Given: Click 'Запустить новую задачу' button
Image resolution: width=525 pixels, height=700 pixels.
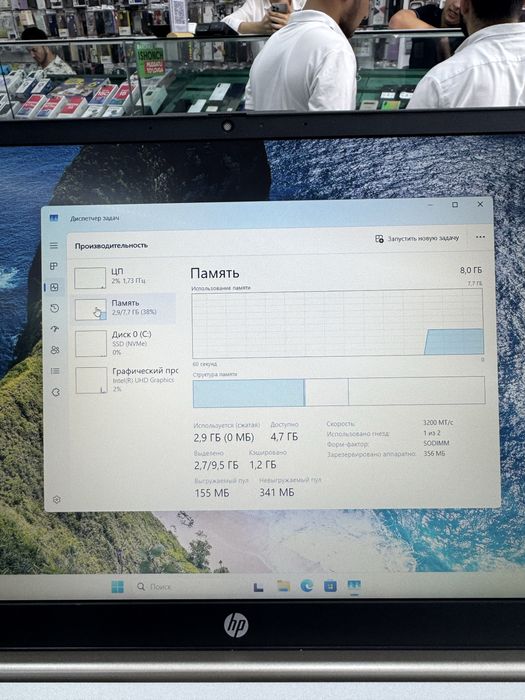Looking at the screenshot, I should 417,238.
